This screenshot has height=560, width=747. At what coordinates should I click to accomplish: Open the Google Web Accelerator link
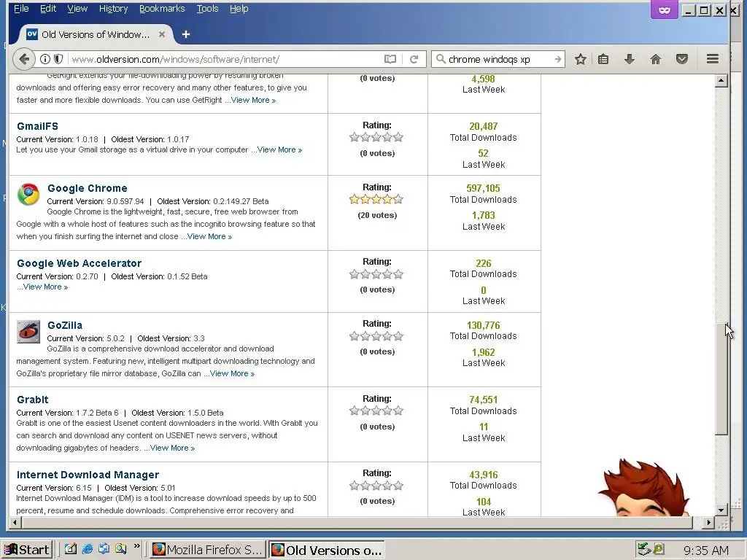click(x=79, y=263)
